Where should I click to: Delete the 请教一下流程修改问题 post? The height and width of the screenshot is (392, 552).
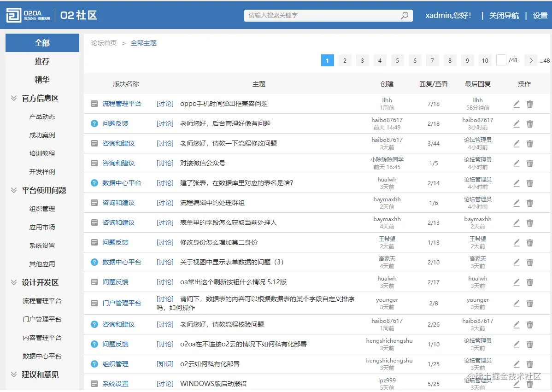coord(530,143)
